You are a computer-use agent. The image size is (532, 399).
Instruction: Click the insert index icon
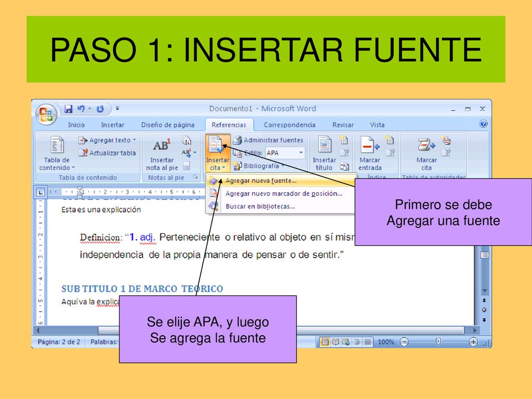[390, 140]
